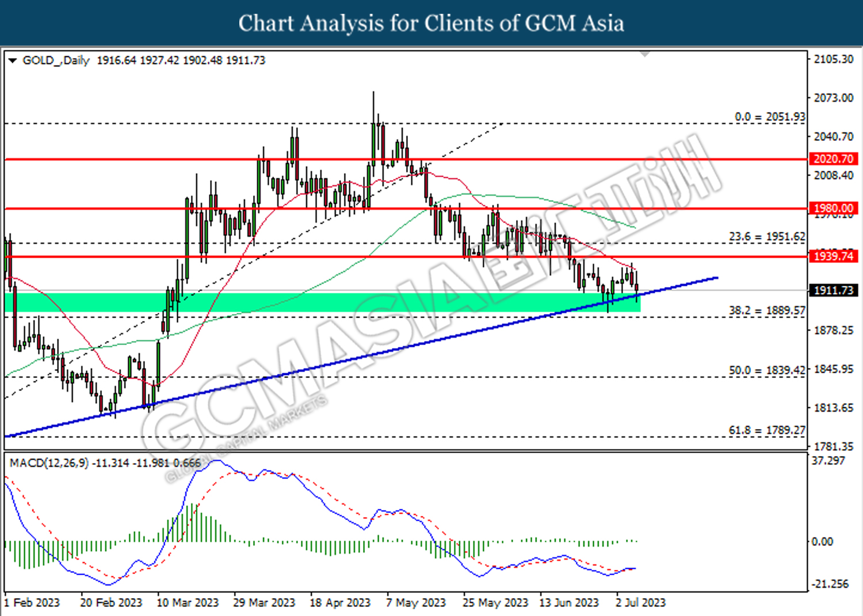The image size is (863, 616).
Task: Click the price axis value 2105.30
Action: 833,59
